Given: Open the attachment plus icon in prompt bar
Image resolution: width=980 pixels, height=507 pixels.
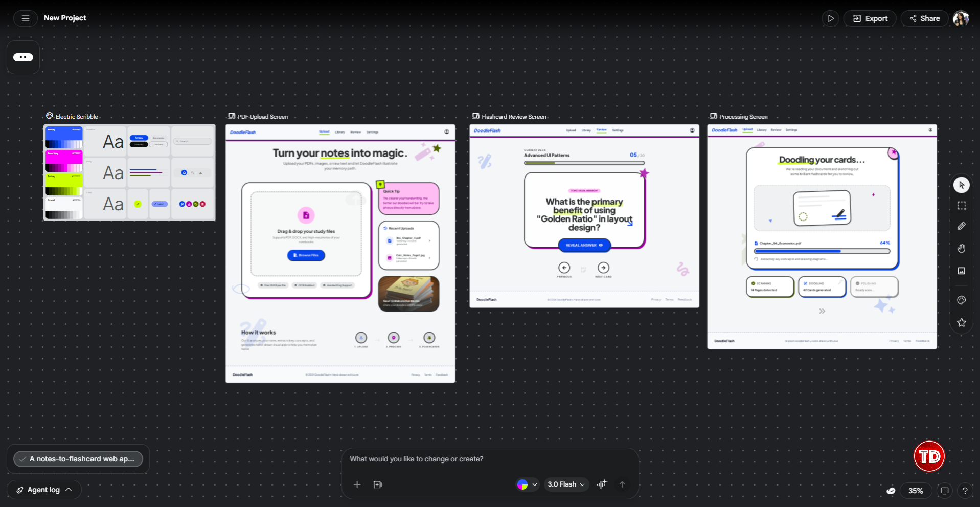Looking at the screenshot, I should tap(357, 484).
